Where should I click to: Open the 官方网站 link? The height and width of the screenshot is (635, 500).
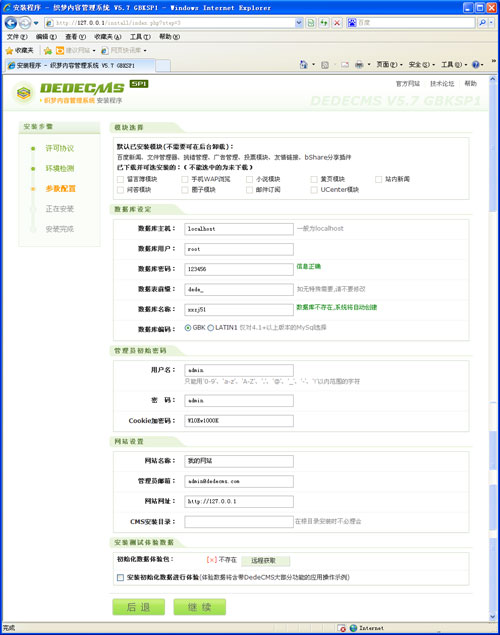click(408, 84)
